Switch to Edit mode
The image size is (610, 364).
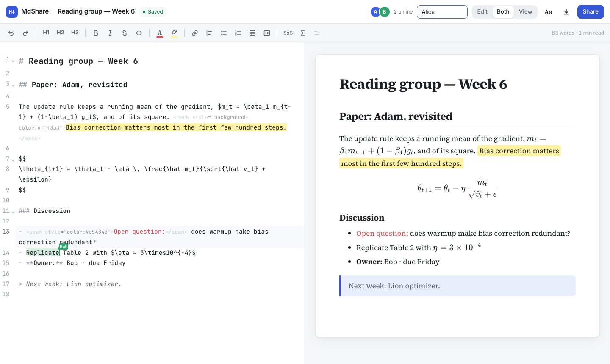[482, 12]
